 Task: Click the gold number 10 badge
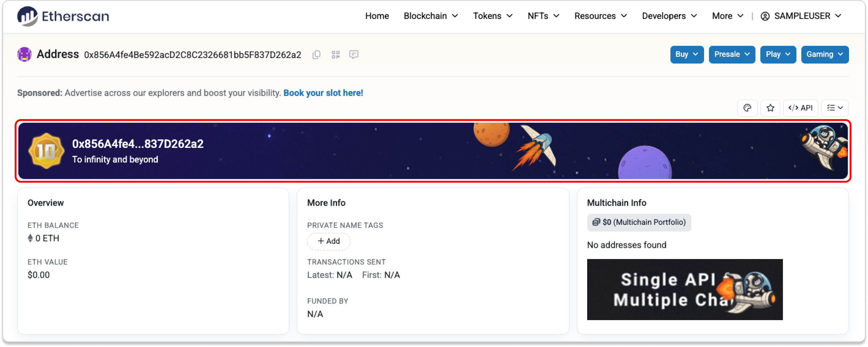click(46, 151)
